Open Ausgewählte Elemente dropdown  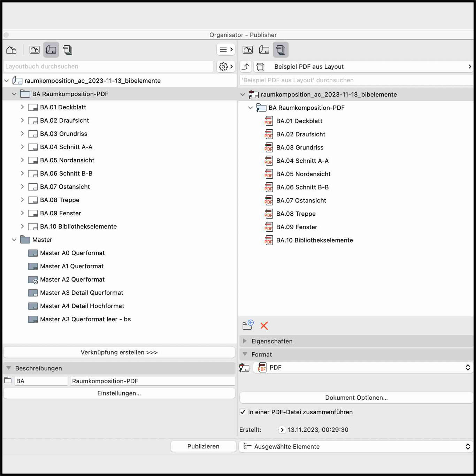click(356, 446)
